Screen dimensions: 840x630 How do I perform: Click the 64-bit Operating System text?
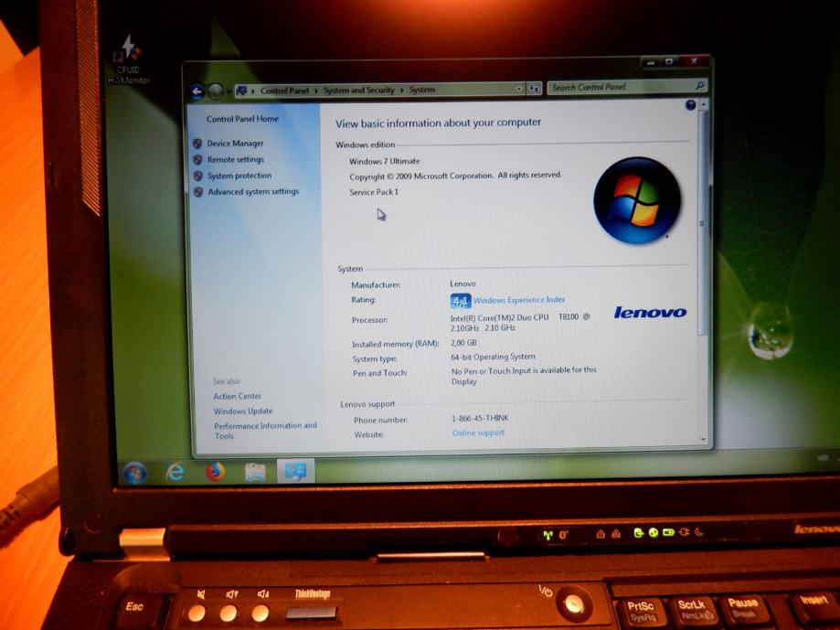493,357
